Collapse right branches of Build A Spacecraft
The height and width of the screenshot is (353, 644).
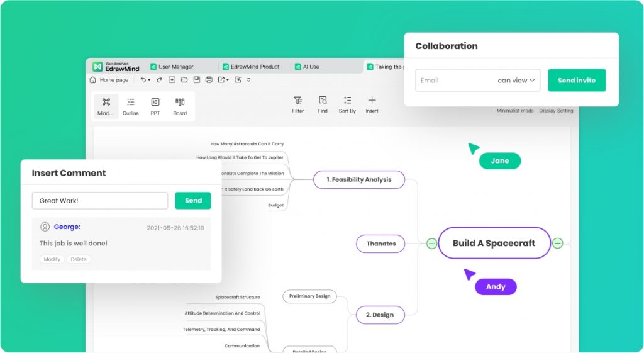click(557, 243)
